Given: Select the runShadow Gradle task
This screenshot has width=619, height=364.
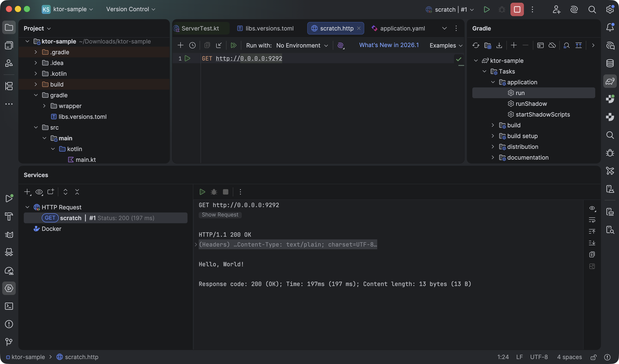Looking at the screenshot, I should click(x=531, y=104).
